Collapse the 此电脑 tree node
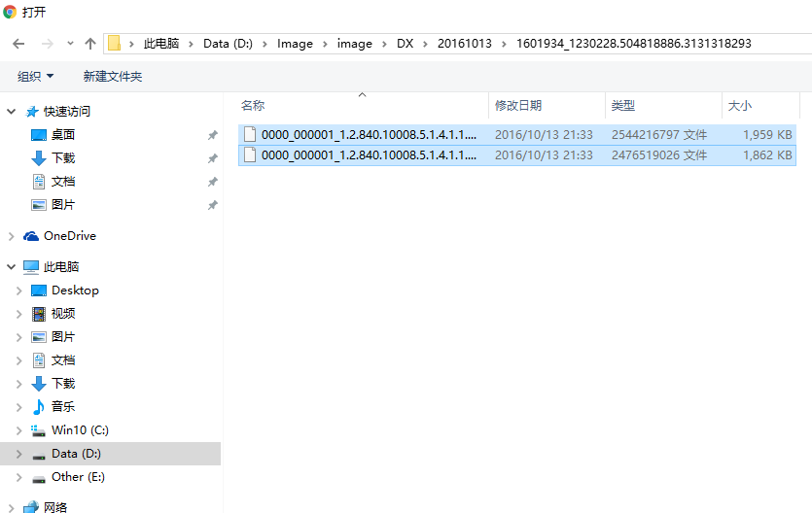Viewport: 812px width, 513px height. [11, 267]
